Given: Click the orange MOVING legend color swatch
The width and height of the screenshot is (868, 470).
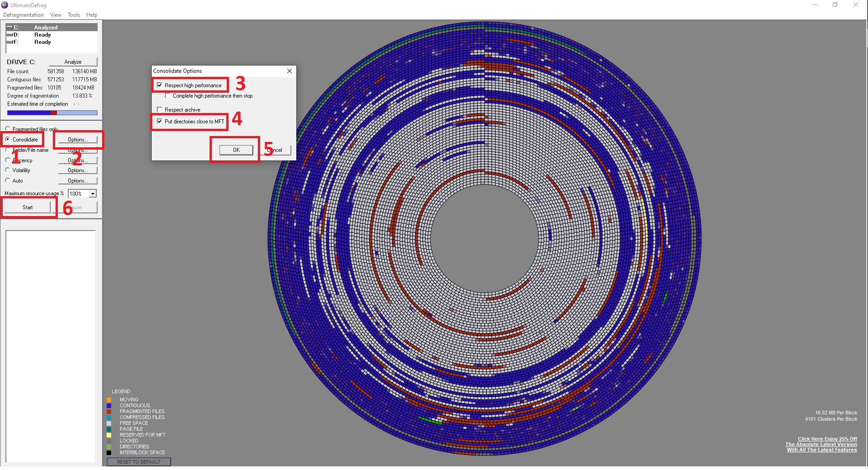Looking at the screenshot, I should (109, 400).
